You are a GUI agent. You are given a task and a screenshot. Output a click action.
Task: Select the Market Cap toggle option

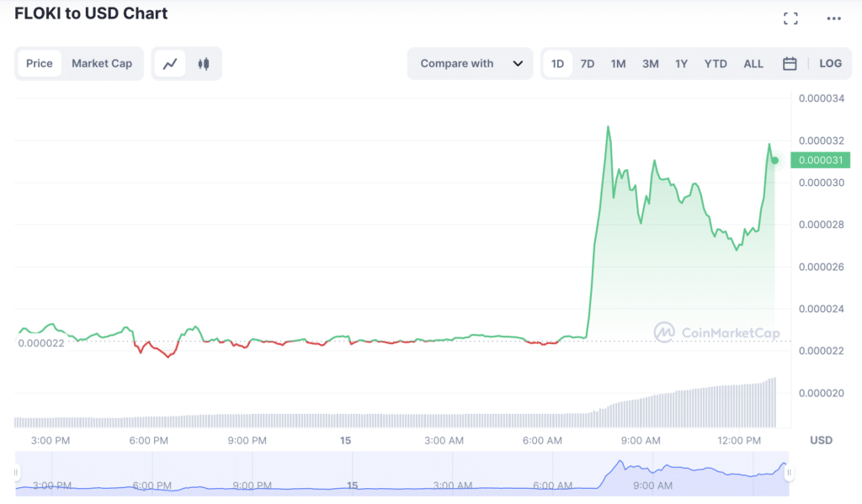click(x=102, y=64)
